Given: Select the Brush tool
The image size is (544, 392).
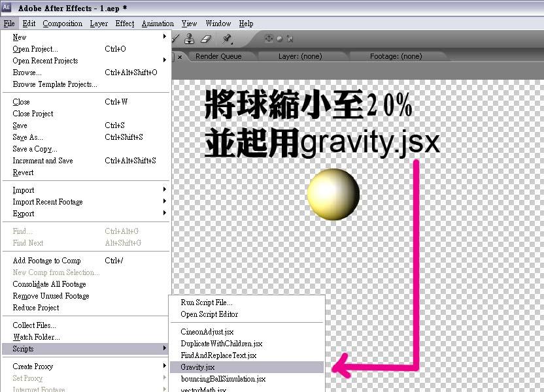Looking at the screenshot, I should point(175,38).
